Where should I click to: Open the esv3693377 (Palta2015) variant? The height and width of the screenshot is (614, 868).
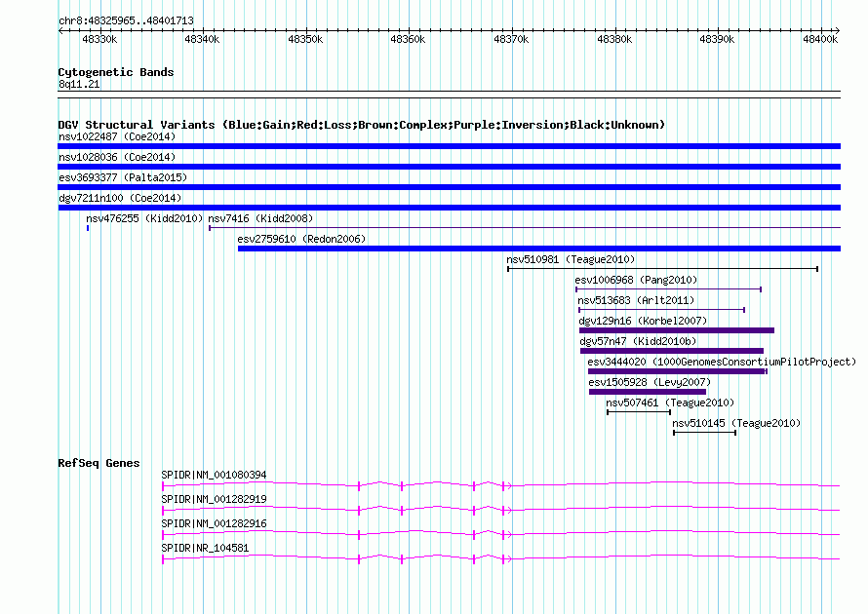122,177
